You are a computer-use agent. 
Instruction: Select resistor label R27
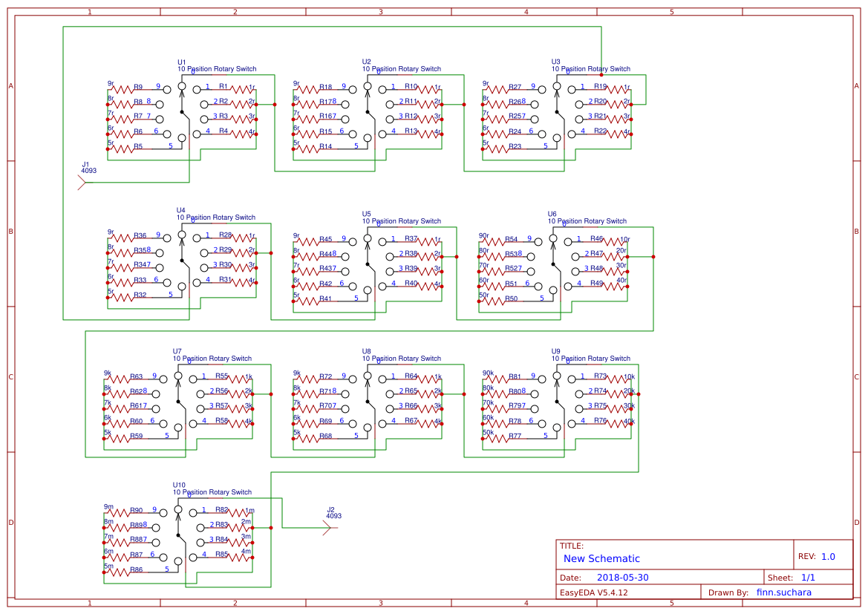[515, 87]
